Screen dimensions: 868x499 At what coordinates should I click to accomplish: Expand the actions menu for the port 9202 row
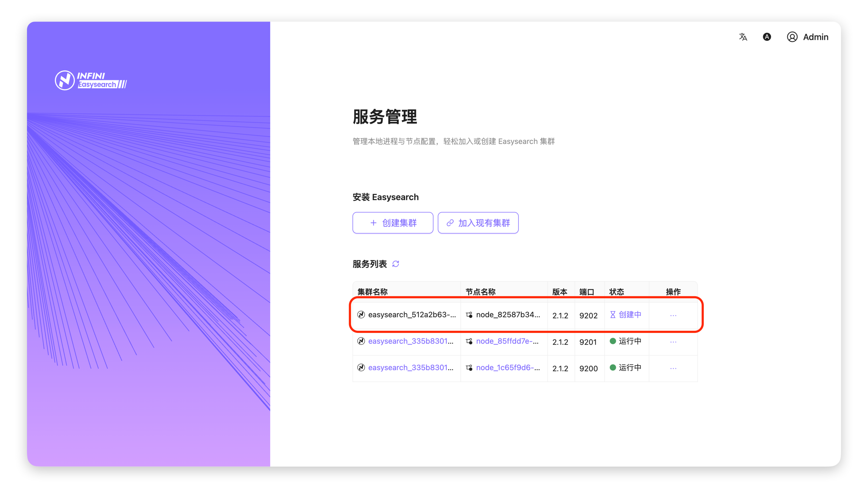click(673, 315)
